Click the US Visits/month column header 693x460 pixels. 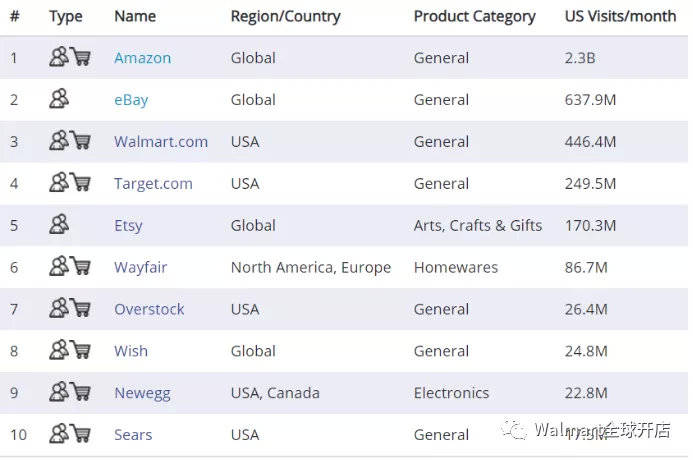click(x=621, y=16)
